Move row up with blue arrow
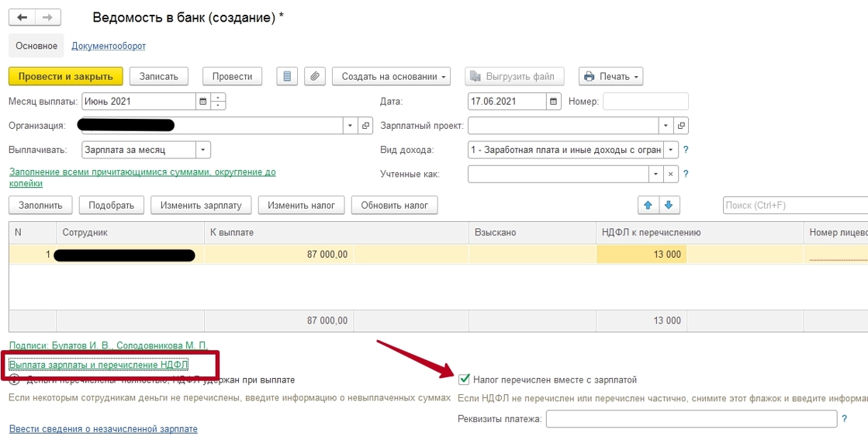The height and width of the screenshot is (447, 868). click(x=648, y=205)
